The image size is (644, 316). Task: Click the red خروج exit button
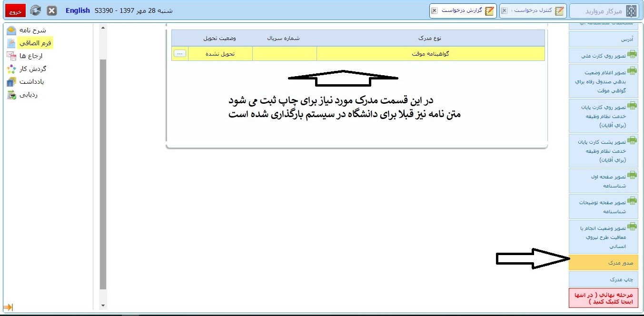(x=15, y=11)
